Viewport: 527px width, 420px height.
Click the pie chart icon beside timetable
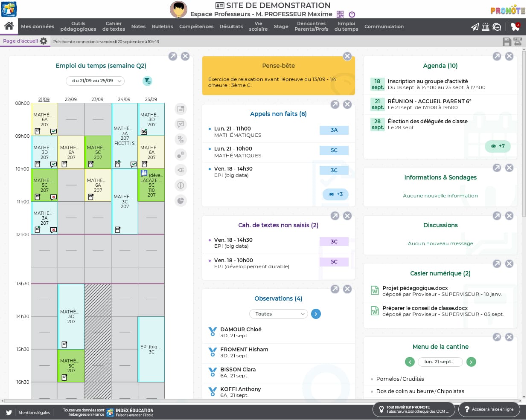181,200
